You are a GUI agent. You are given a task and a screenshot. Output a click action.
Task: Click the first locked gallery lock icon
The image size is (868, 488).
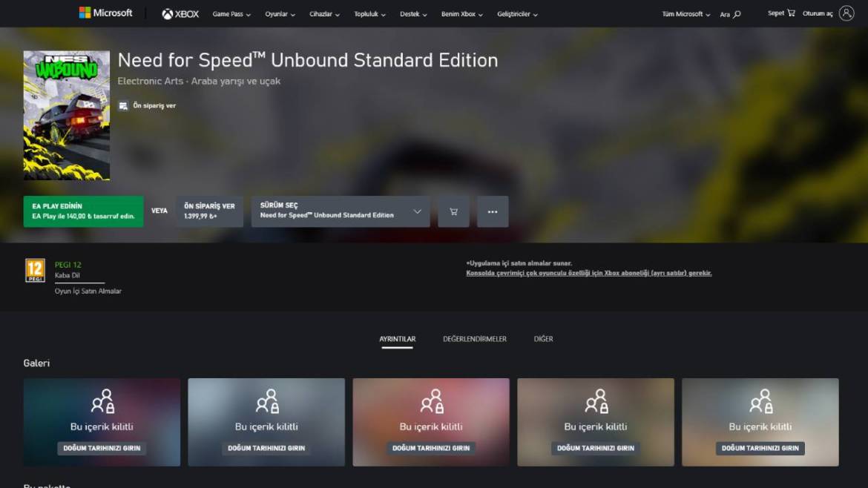[103, 401]
